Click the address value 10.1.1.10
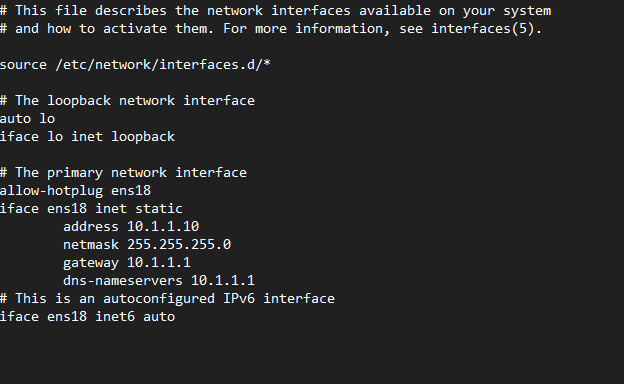Screen dimensions: 624x384 pyautogui.click(x=163, y=226)
